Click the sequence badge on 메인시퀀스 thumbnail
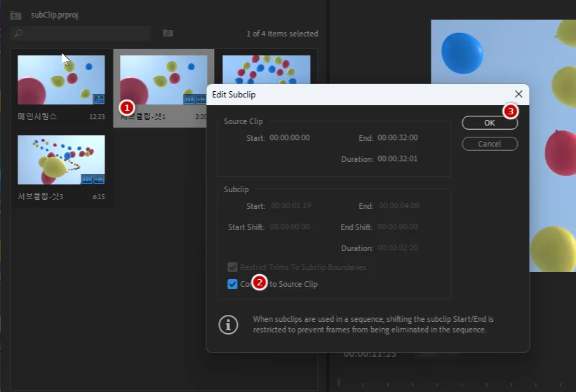Viewport: 576px width, 392px height. 98,99
